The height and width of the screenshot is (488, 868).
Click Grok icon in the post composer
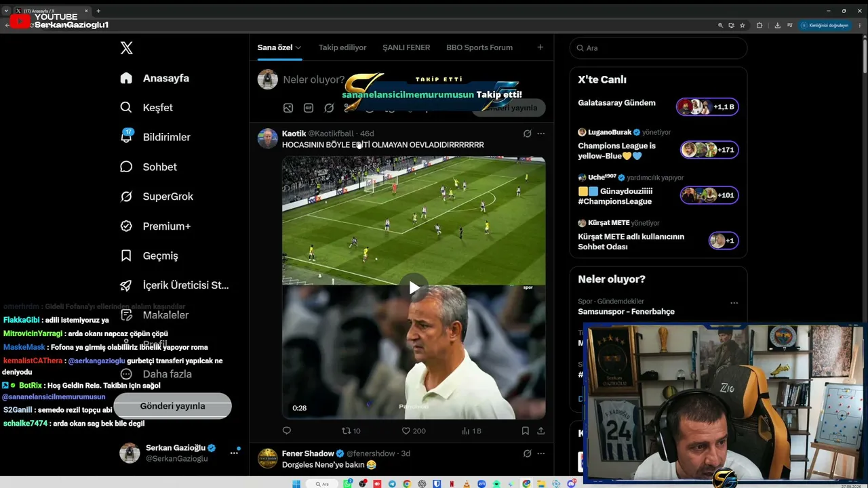[329, 108]
